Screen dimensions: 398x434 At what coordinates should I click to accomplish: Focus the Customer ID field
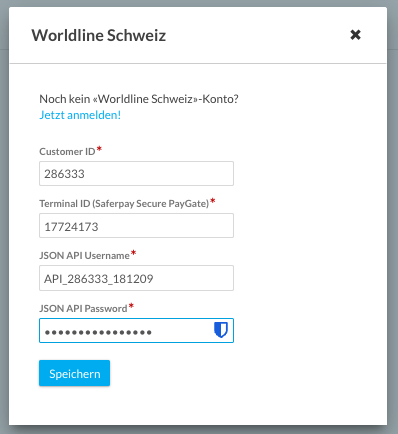tap(136, 174)
